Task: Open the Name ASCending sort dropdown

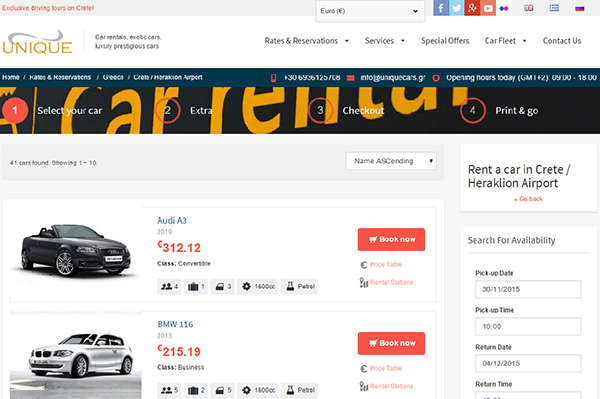Action: click(x=391, y=161)
